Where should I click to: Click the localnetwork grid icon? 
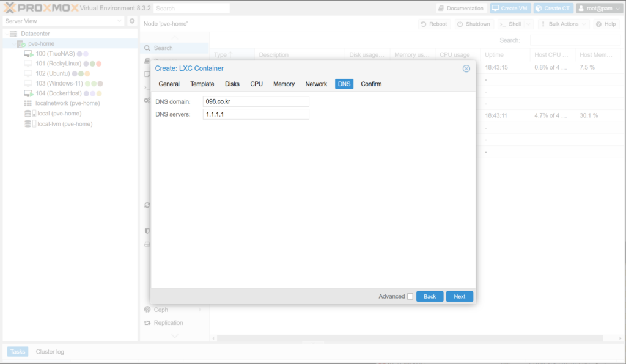coord(28,104)
